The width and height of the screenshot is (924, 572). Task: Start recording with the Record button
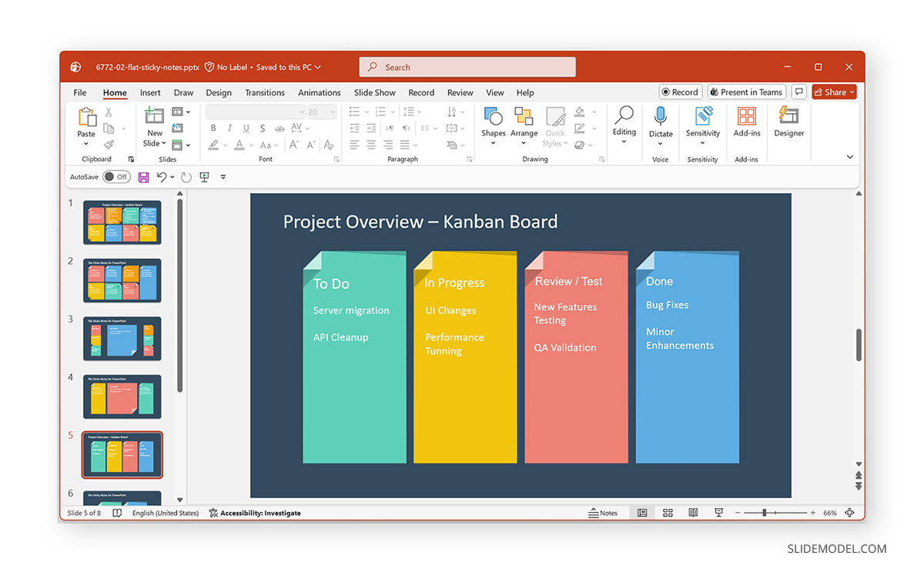[x=681, y=92]
